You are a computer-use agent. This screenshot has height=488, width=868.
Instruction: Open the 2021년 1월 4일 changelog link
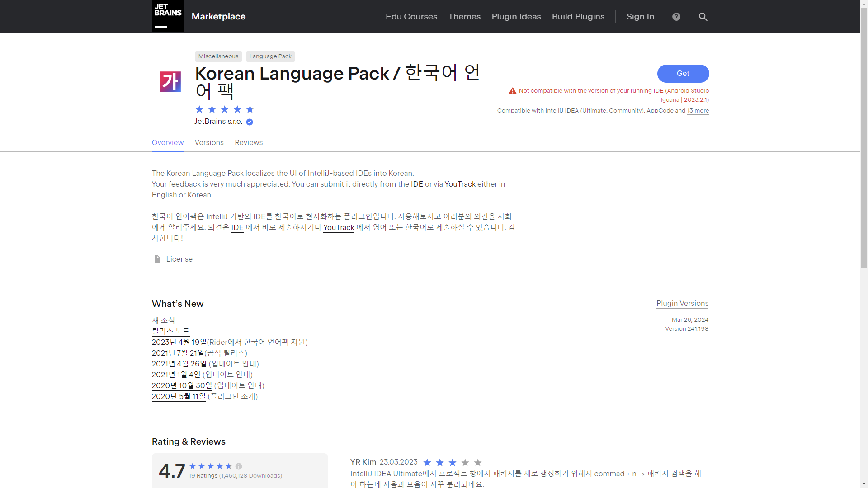[x=176, y=375]
